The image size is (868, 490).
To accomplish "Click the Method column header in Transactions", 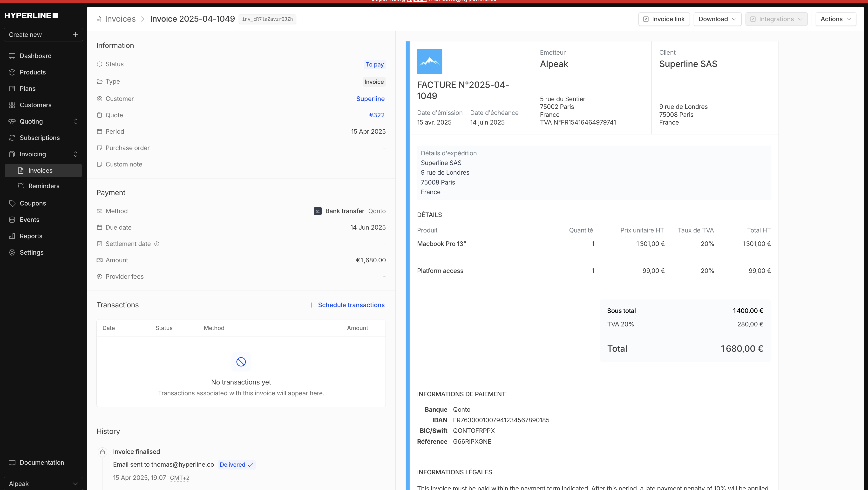I will [x=214, y=328].
